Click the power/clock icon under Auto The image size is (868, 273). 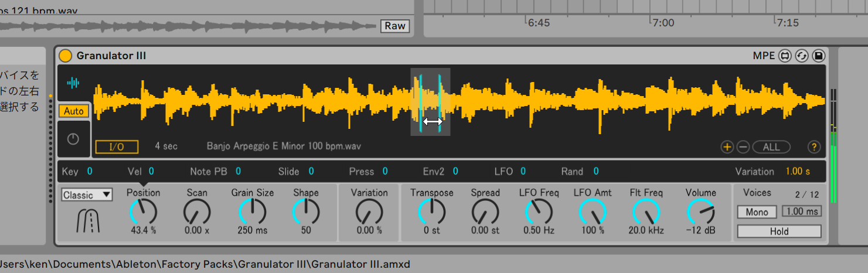[73, 139]
